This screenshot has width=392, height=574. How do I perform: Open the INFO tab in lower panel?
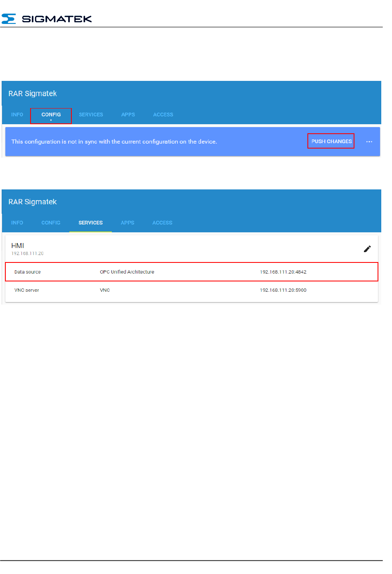pyautogui.click(x=17, y=223)
